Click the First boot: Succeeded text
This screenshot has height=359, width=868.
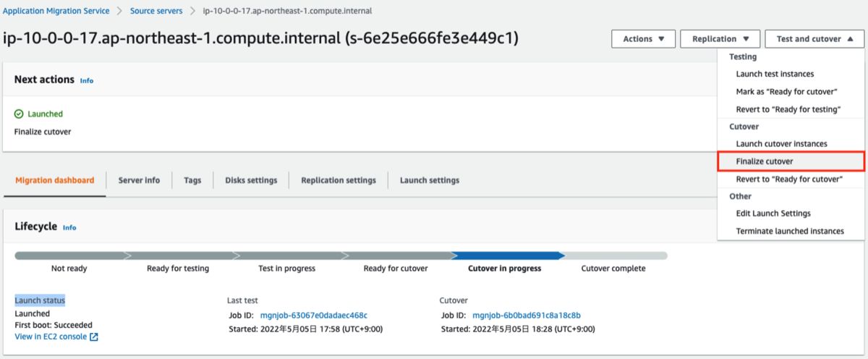coord(54,325)
